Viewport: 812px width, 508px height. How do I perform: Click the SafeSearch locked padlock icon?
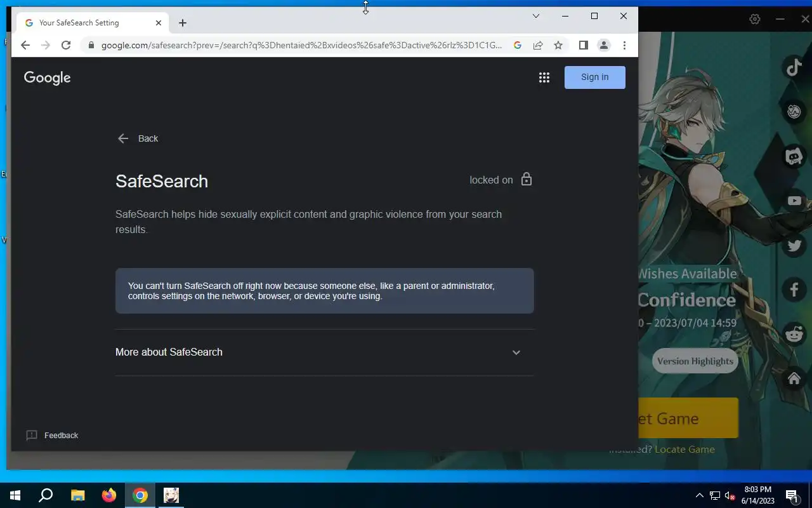(527, 179)
